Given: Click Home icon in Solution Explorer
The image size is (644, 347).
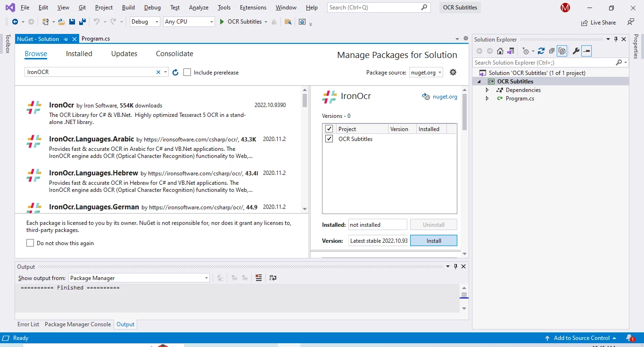Looking at the screenshot, I should 500,51.
